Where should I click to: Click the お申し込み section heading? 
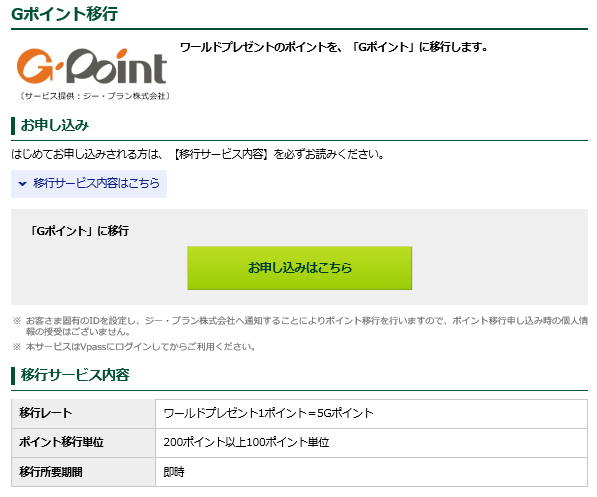pos(54,125)
